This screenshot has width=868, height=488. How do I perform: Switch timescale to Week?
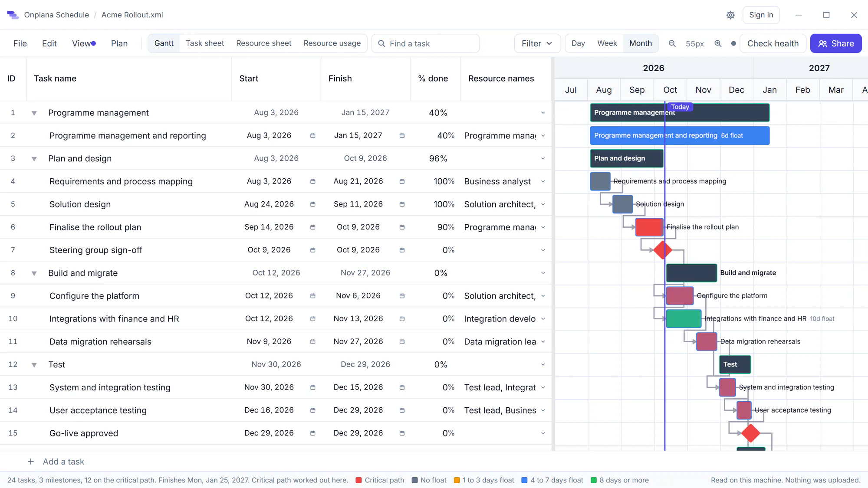coord(607,43)
